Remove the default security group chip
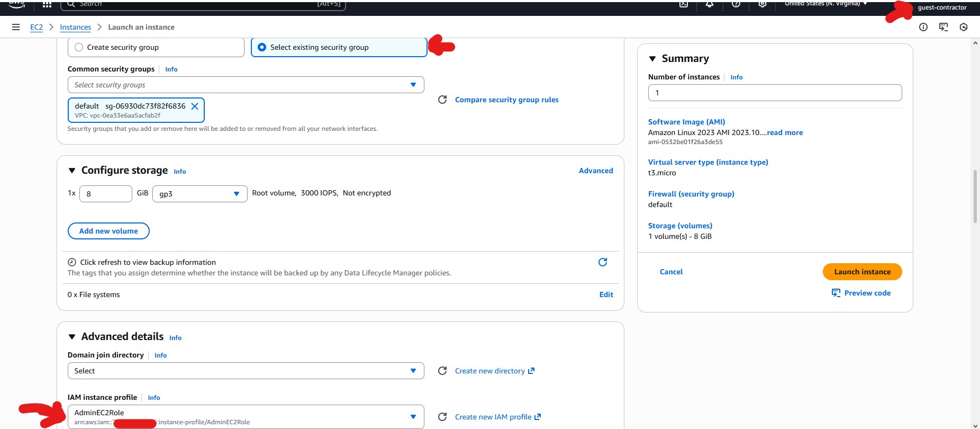Viewport: 980px width, 429px height. [195, 106]
